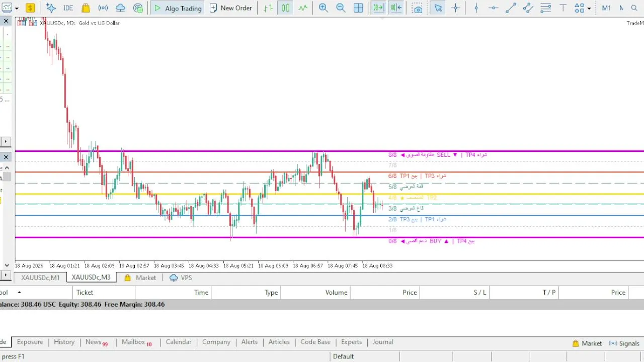Expand the shapes objects dropdown arrow
Screen dimensions: 644x362
[589, 9]
